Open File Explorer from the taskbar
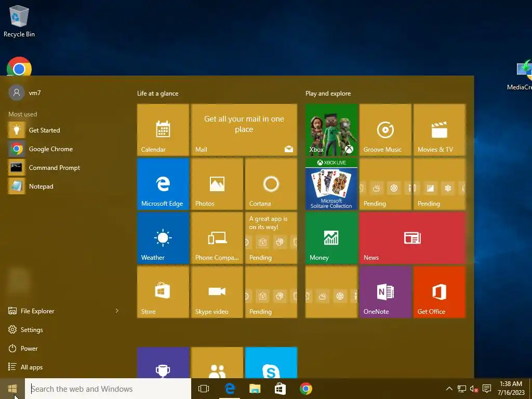 coord(255,389)
